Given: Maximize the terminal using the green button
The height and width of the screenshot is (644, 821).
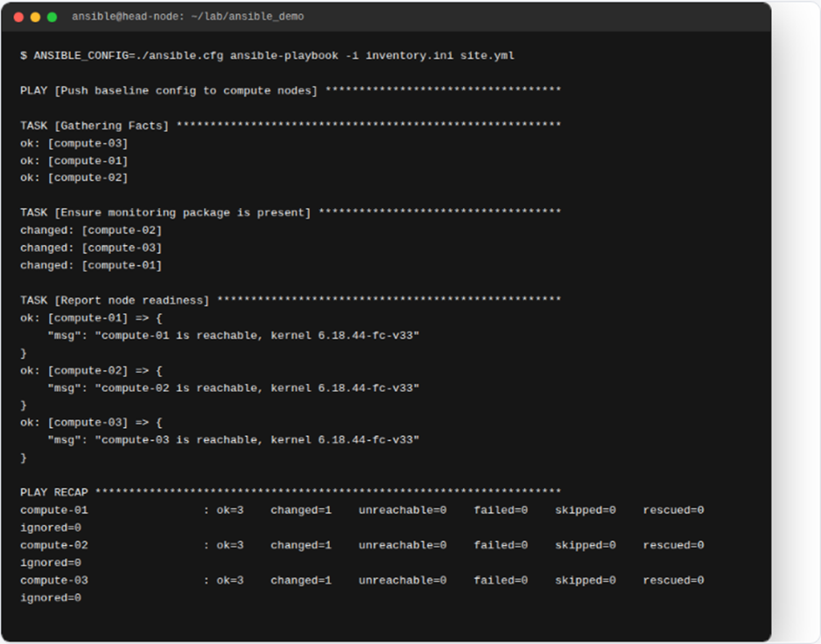Looking at the screenshot, I should tap(53, 17).
